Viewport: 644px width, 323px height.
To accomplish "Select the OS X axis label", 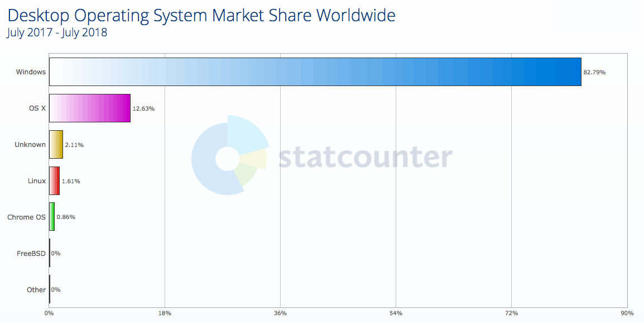I will pos(37,108).
